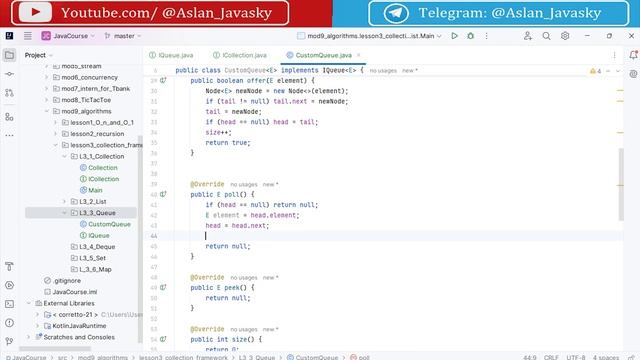Viewport: 640px width, 360px height.
Task: Open the Structure tool window
Action: (9, 117)
